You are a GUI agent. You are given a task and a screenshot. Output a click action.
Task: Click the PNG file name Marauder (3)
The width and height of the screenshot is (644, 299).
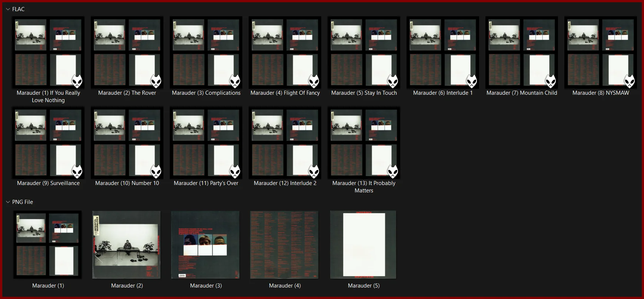tap(206, 286)
